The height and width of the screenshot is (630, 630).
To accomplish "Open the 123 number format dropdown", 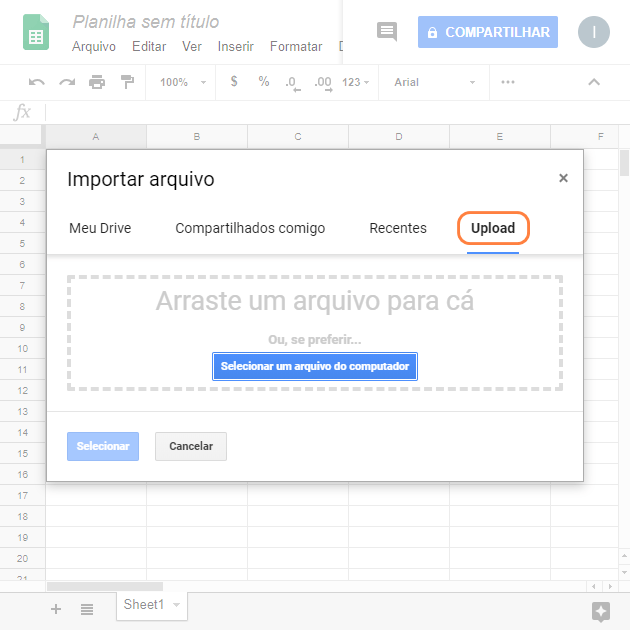I will click(355, 82).
